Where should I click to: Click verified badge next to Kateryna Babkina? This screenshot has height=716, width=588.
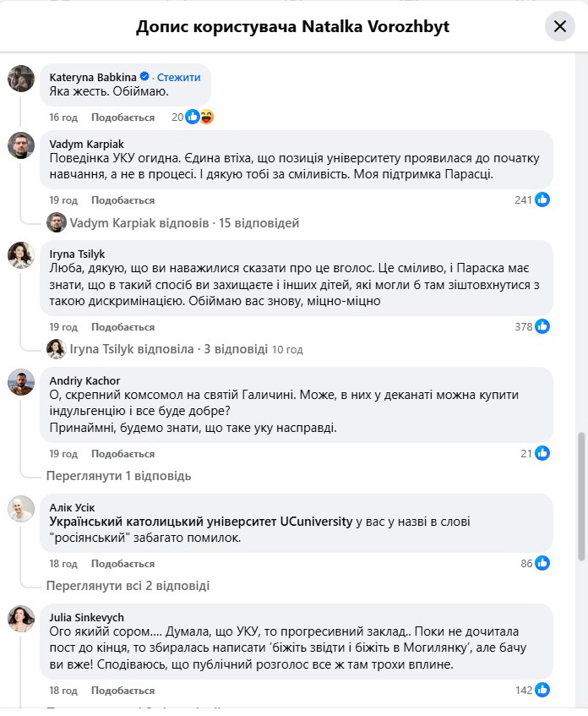(x=144, y=77)
